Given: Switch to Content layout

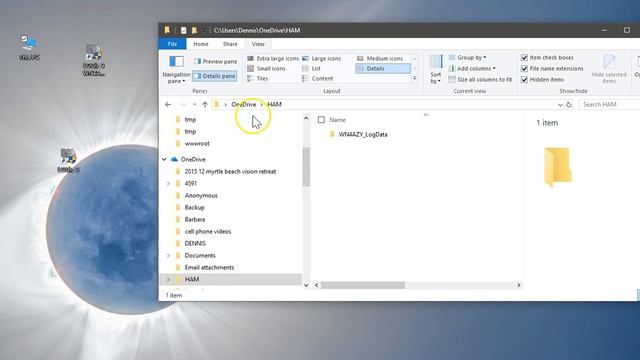Looking at the screenshot, I should click(x=318, y=78).
